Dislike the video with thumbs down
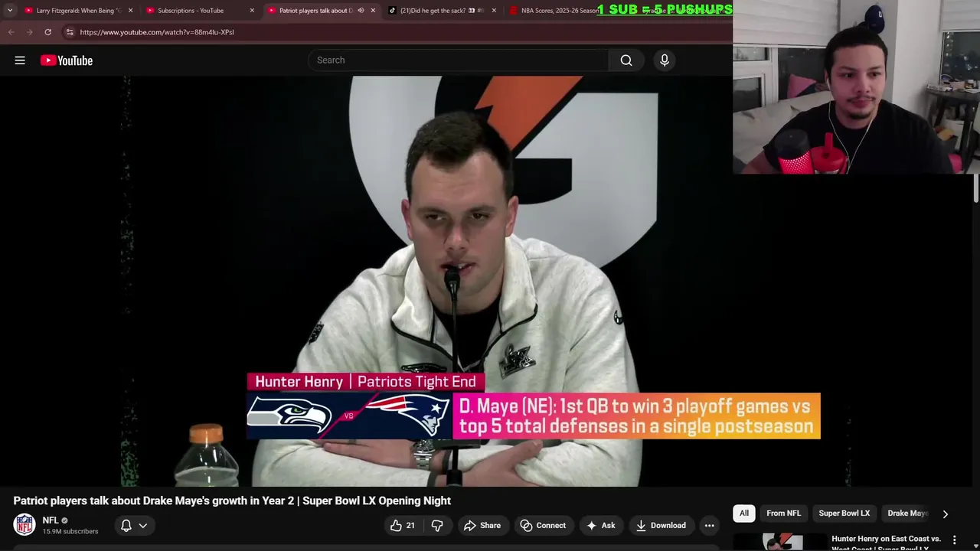Image resolution: width=980 pixels, height=551 pixels. 437,526
